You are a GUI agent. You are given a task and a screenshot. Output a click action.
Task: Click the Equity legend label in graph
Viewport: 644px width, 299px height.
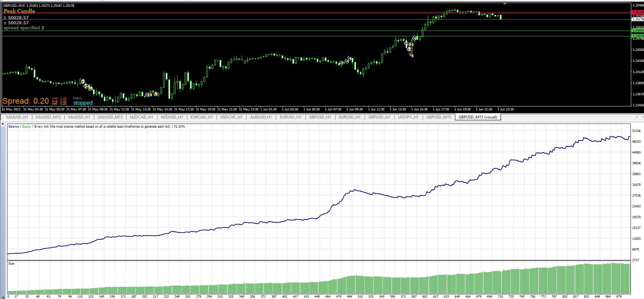click(27, 127)
